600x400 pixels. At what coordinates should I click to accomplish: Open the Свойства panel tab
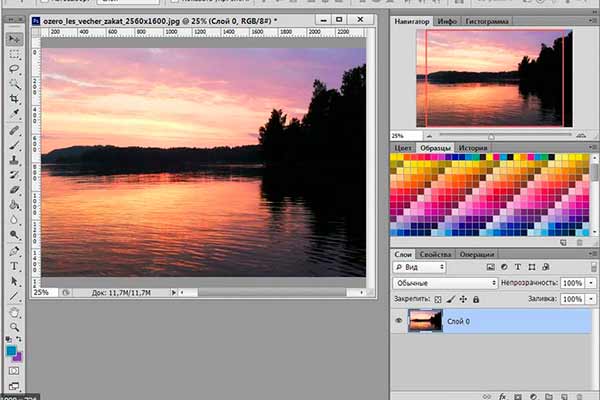[435, 254]
